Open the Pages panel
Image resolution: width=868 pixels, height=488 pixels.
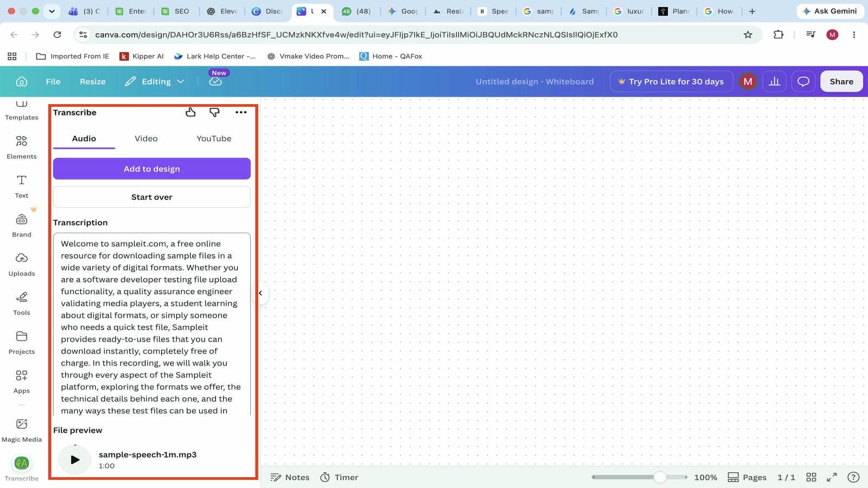point(746,477)
